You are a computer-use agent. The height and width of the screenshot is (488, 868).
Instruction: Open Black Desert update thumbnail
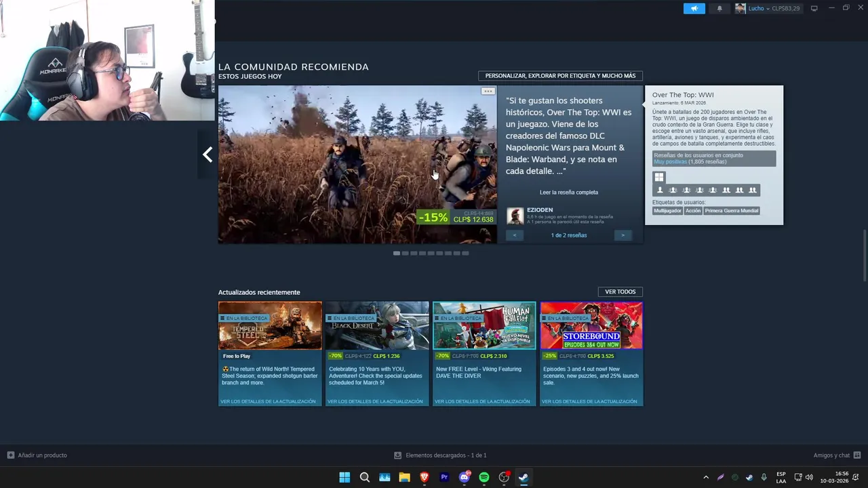(377, 326)
